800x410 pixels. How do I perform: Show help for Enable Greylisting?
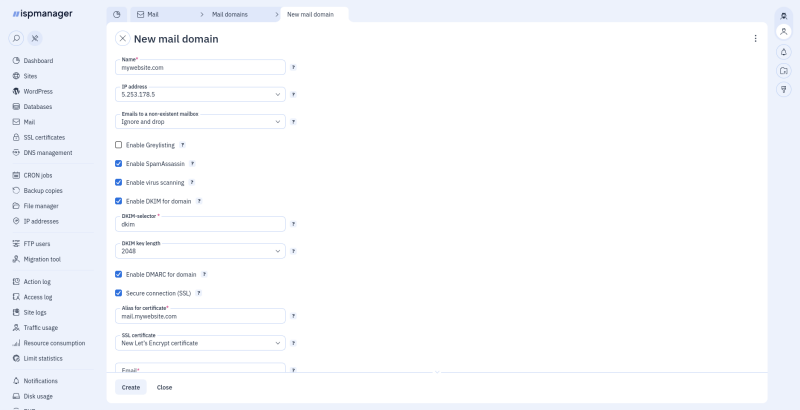pos(182,145)
